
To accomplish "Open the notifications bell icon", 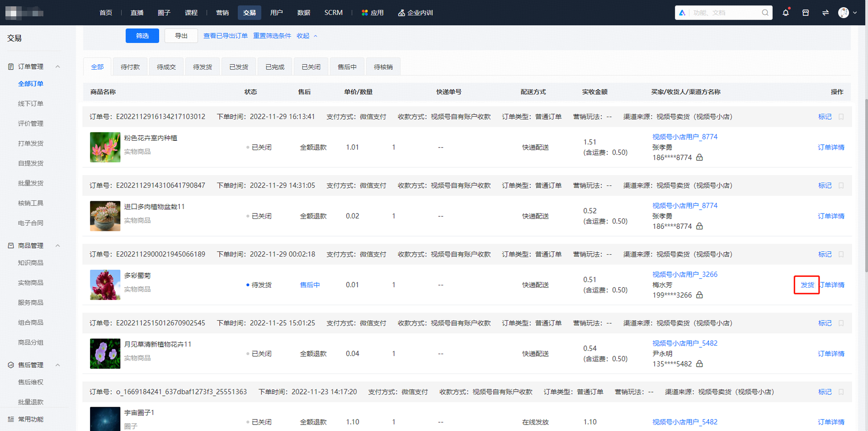I will 786,13.
